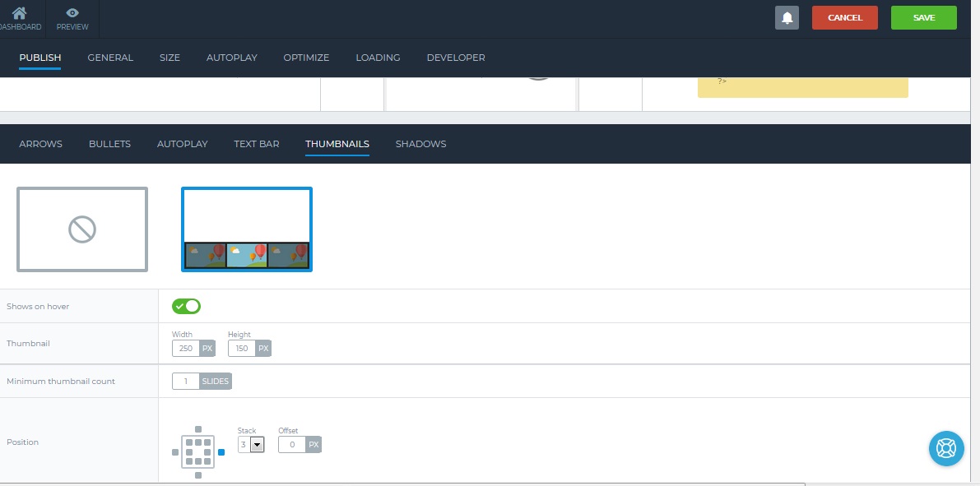
Task: Click the PX unit next to Height
Action: (264, 349)
